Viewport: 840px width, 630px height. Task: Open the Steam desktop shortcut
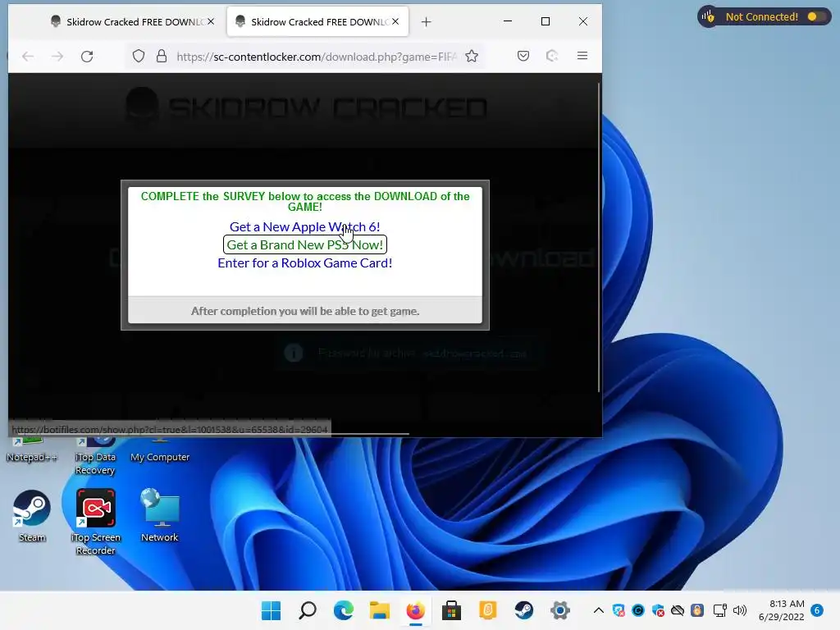tap(32, 516)
